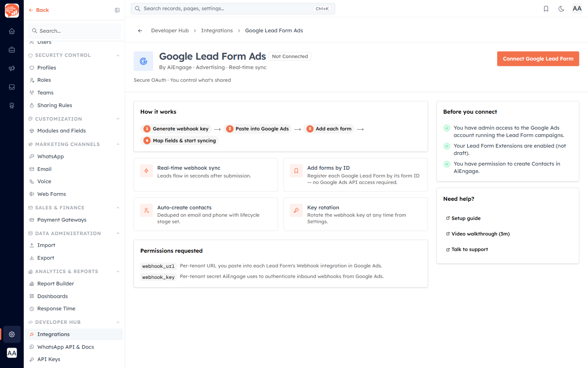Click Talk to support link

click(x=467, y=249)
